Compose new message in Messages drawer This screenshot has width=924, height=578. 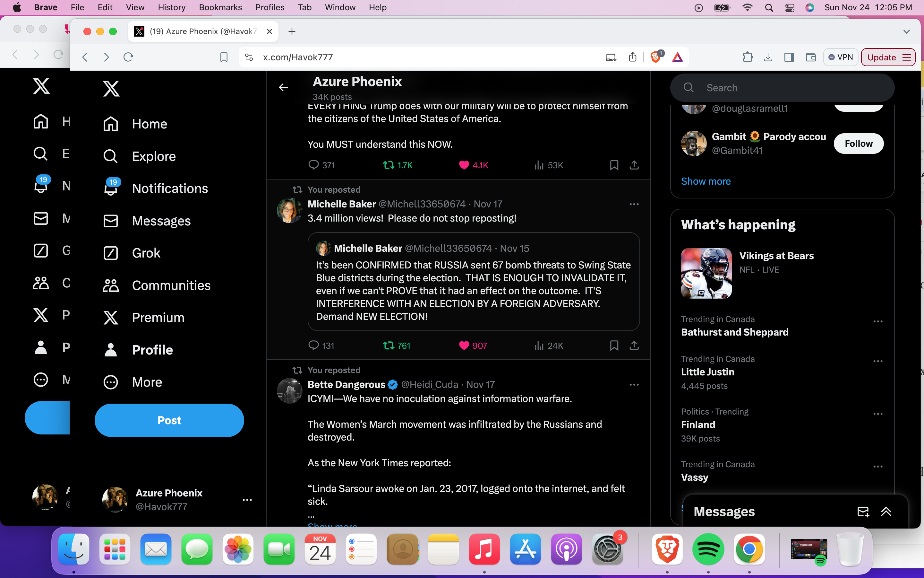[863, 512]
